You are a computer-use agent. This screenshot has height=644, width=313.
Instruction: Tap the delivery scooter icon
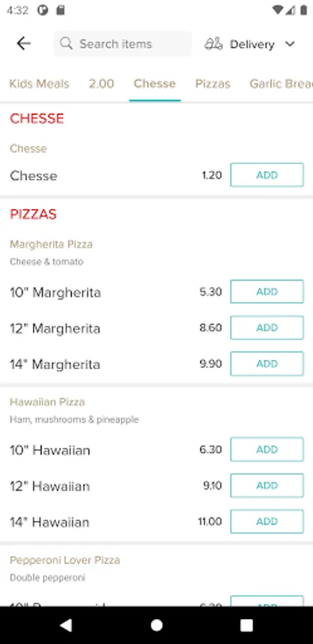[x=214, y=44]
